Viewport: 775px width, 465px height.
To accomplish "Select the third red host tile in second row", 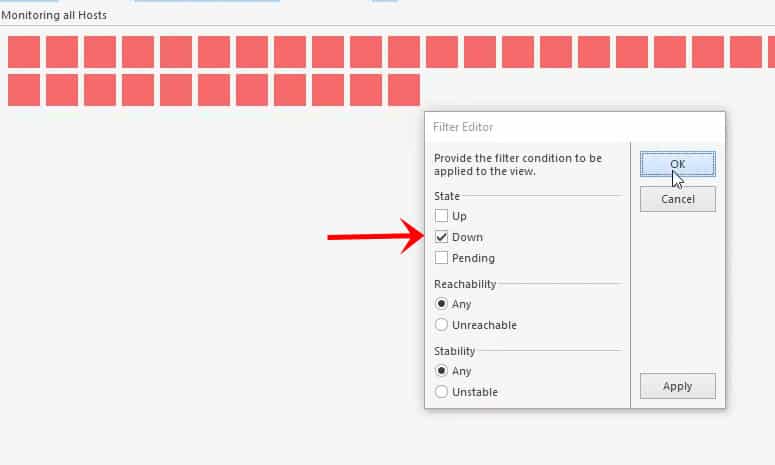I will (100, 90).
